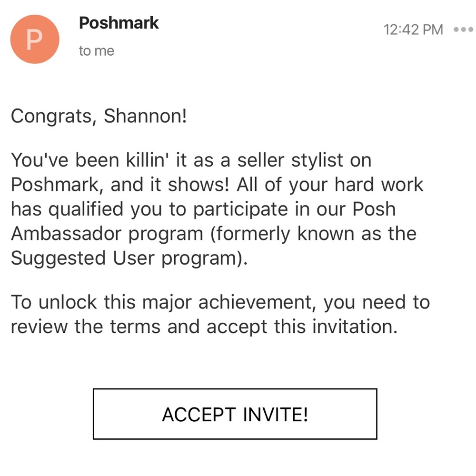Click the terms and invitation paragraph
This screenshot has width=476, height=476.
coord(220,314)
